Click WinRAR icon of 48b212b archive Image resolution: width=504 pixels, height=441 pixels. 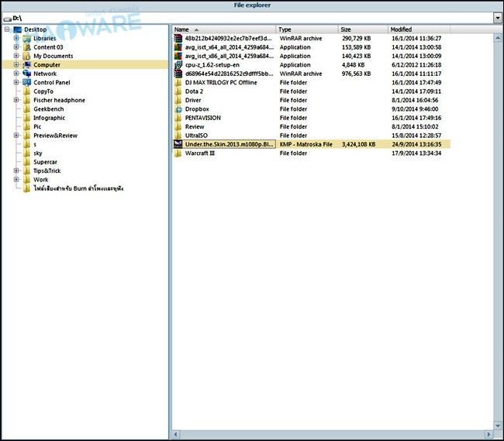pyautogui.click(x=178, y=38)
